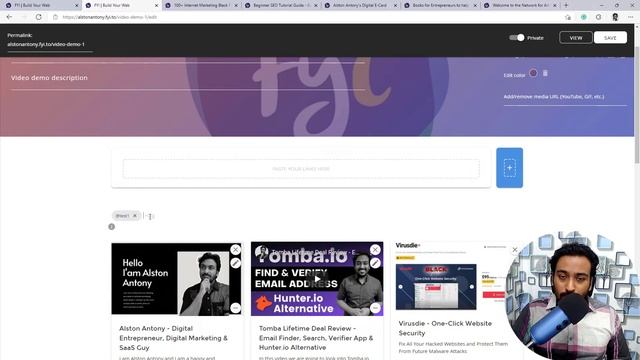Click the tag chip label
640x360 pixels.
click(122, 216)
